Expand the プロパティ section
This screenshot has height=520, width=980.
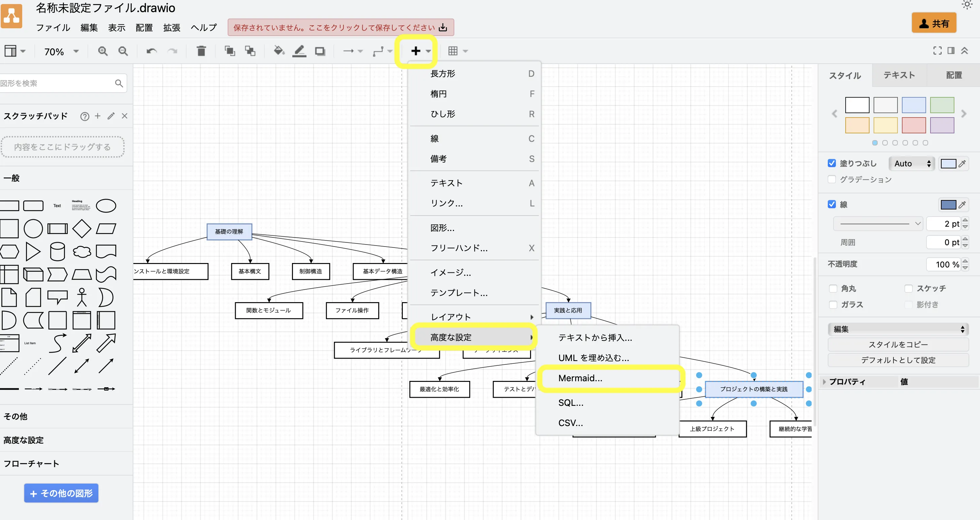(x=825, y=382)
